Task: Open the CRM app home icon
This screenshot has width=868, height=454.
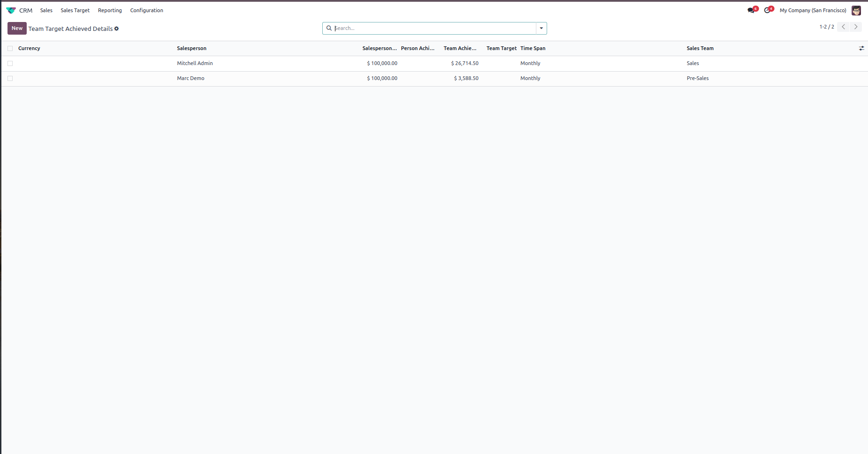Action: [11, 10]
